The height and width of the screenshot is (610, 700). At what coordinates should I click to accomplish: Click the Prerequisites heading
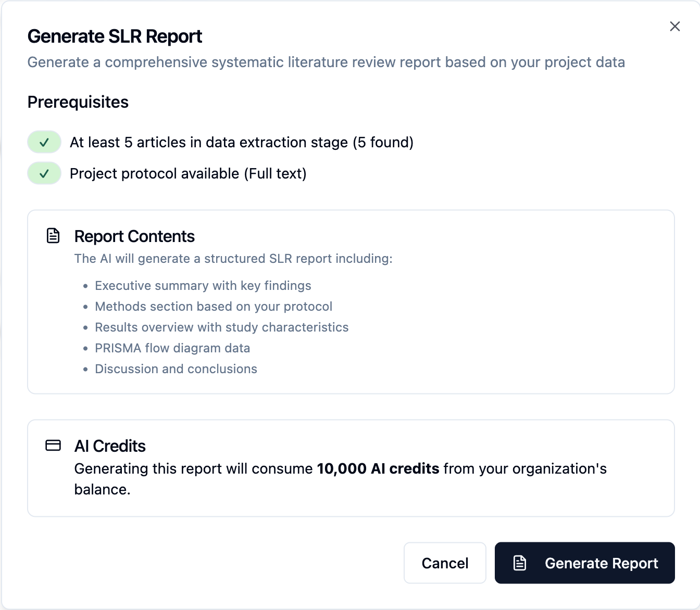click(78, 102)
